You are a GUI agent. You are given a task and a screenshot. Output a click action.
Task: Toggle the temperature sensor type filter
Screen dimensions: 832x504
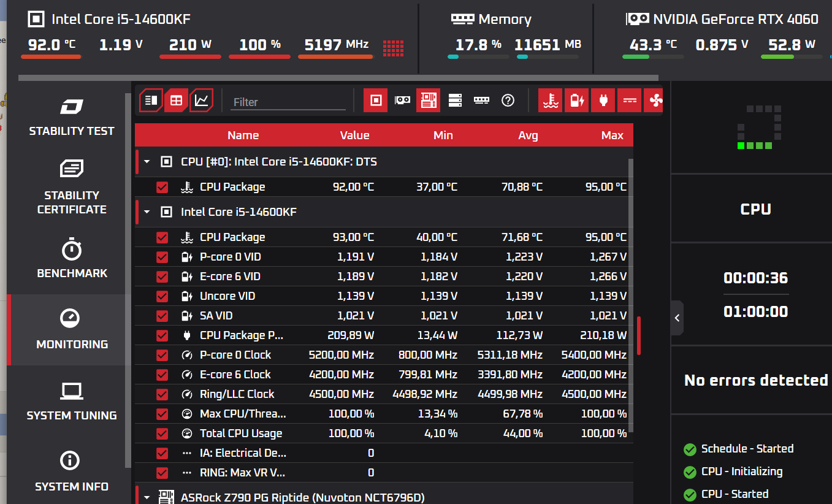click(551, 101)
